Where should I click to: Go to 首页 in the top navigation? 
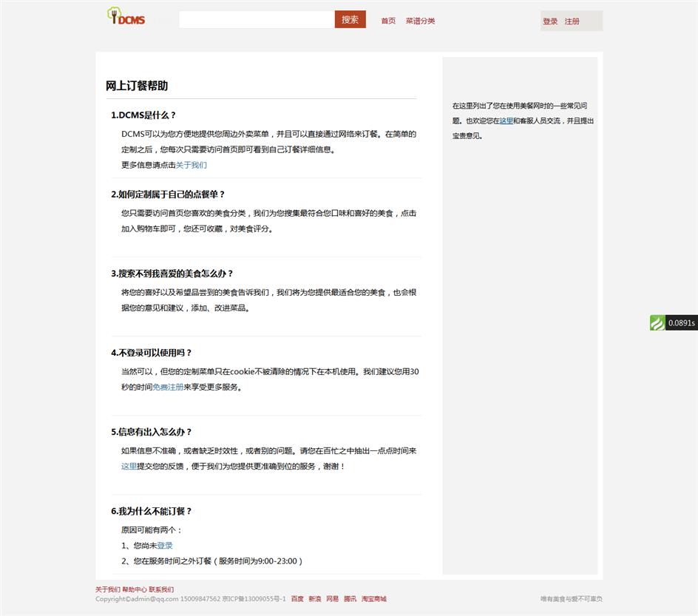click(388, 21)
